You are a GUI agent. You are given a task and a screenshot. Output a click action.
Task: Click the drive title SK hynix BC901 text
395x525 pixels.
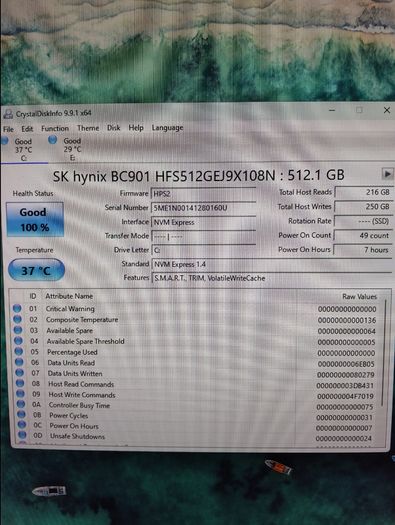click(x=198, y=175)
